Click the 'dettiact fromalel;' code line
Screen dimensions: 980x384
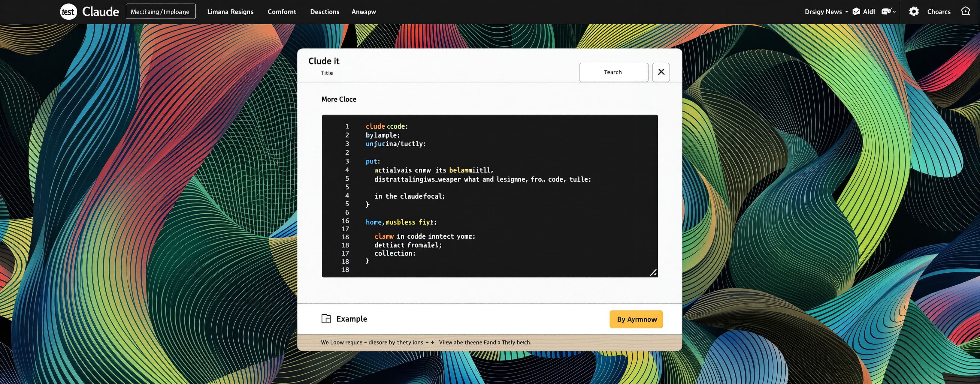(408, 245)
